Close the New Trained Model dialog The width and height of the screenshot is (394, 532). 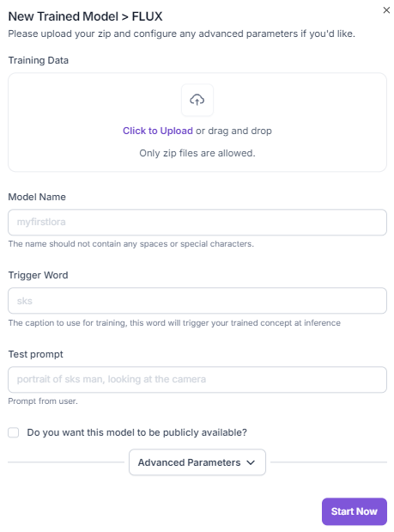tap(386, 10)
